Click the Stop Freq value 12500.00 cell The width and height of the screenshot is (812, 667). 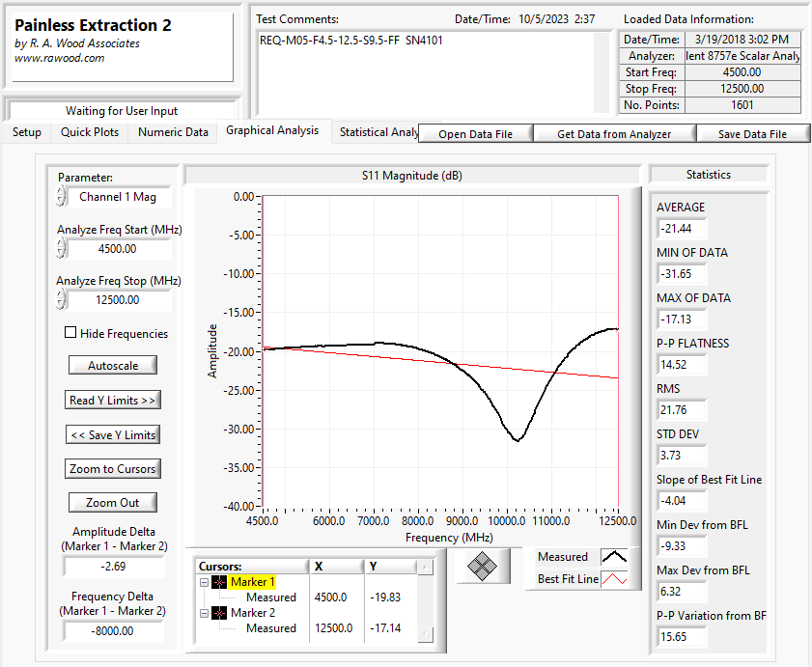click(742, 89)
